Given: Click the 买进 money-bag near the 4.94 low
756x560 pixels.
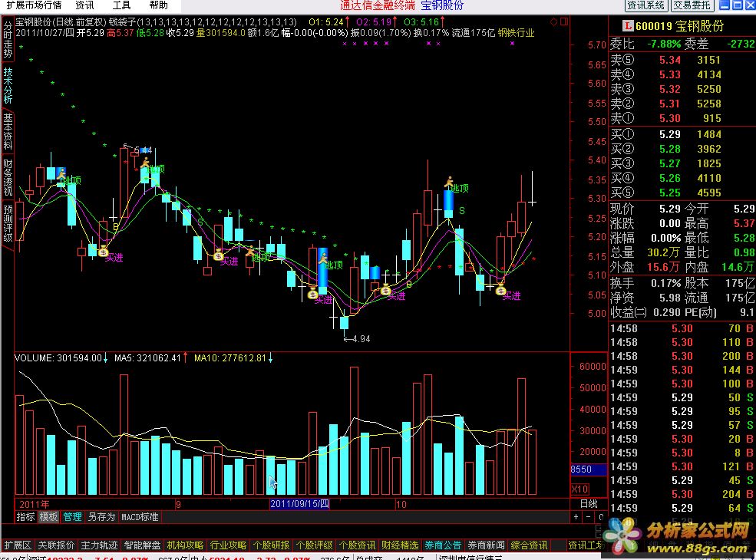Looking at the screenshot, I should pos(313,293).
